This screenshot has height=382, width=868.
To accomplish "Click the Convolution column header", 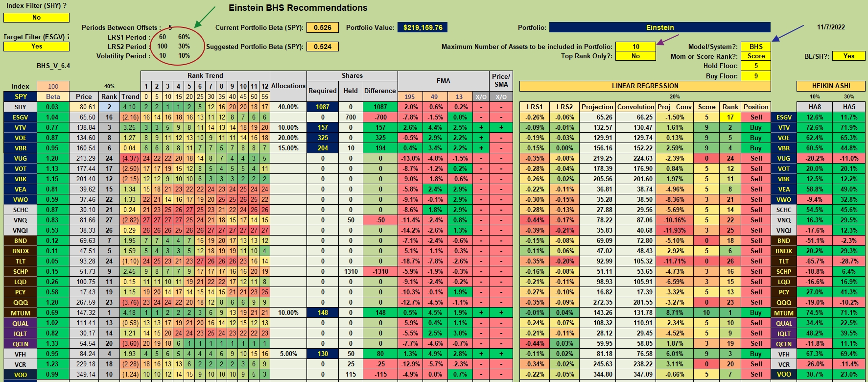I will pos(635,107).
